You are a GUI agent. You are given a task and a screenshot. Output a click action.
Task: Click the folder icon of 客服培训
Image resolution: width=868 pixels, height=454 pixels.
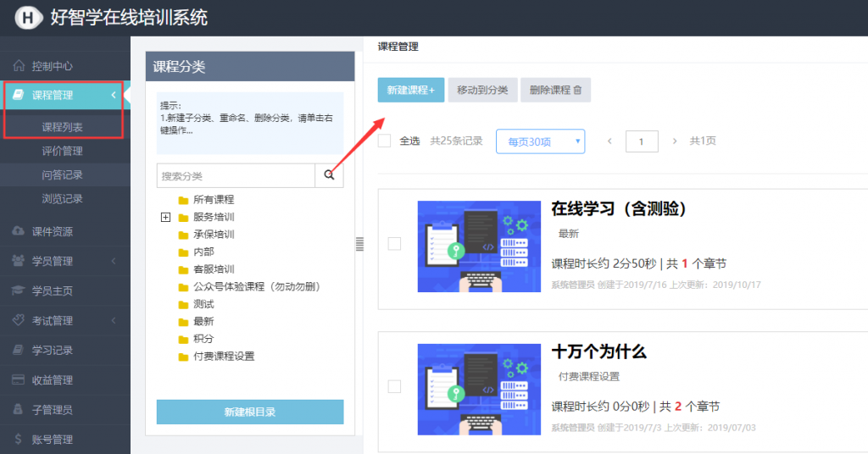(x=183, y=270)
